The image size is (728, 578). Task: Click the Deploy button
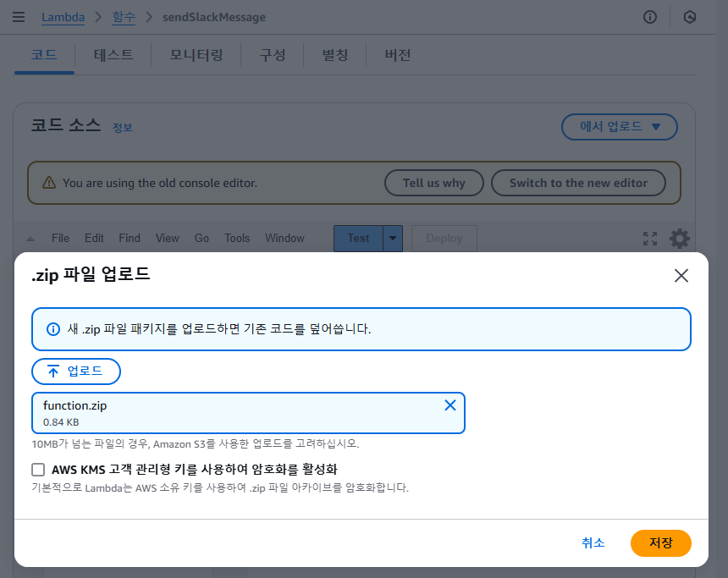coord(444,239)
